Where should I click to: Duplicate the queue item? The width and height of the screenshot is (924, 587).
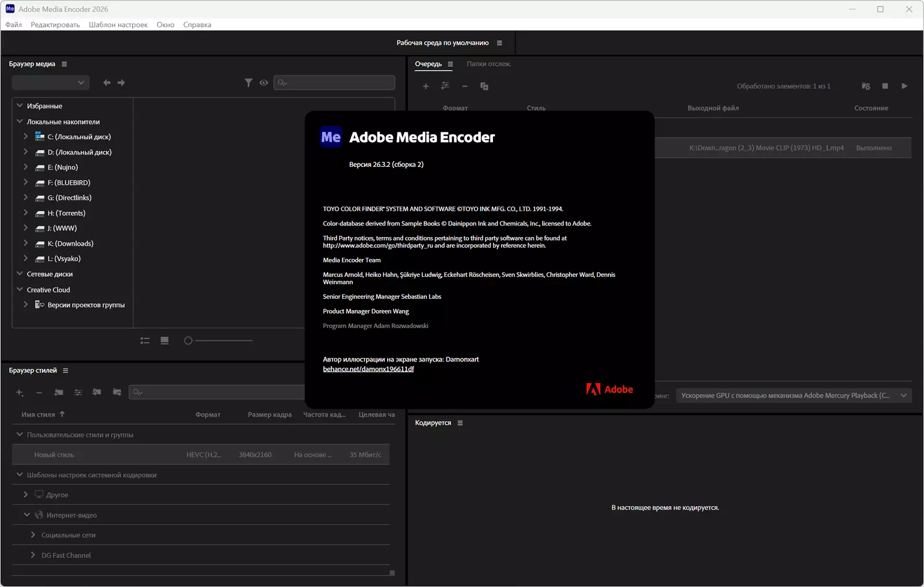coord(484,86)
